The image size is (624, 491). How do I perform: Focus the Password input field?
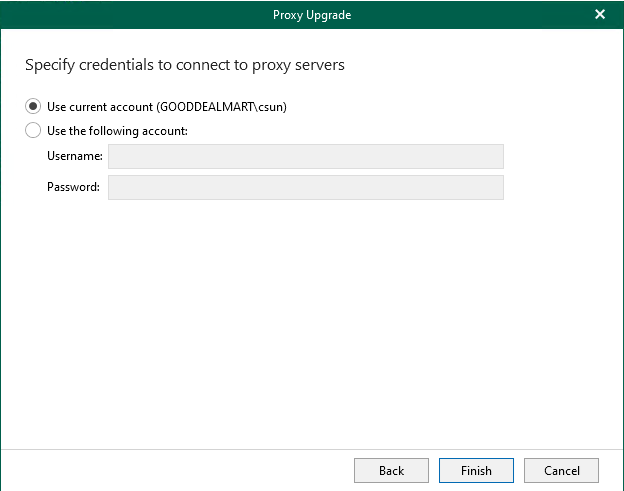point(305,187)
